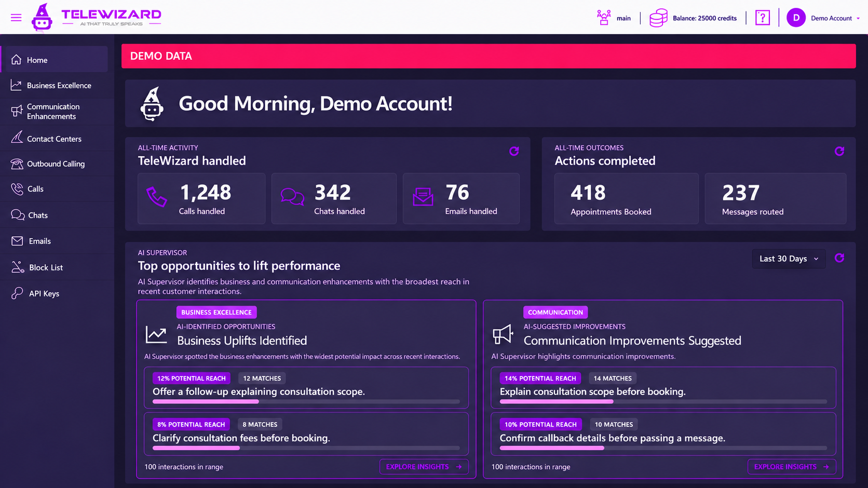Open 'Clarify consultation fees before booking' card
This screenshot has width=868, height=488.
tap(306, 433)
